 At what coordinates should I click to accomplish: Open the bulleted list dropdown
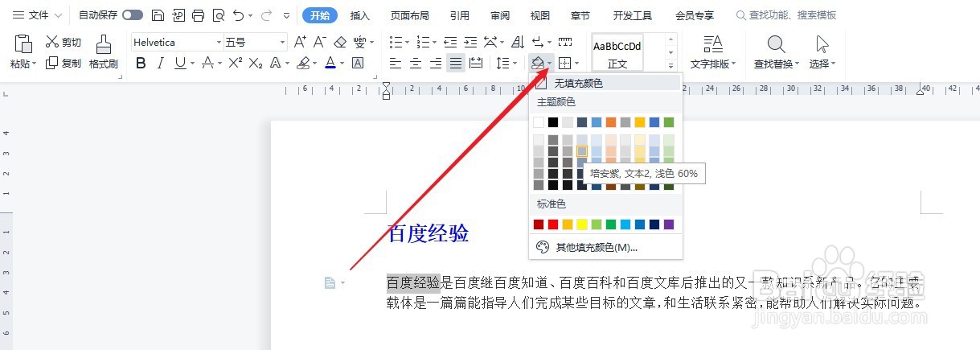(x=408, y=42)
